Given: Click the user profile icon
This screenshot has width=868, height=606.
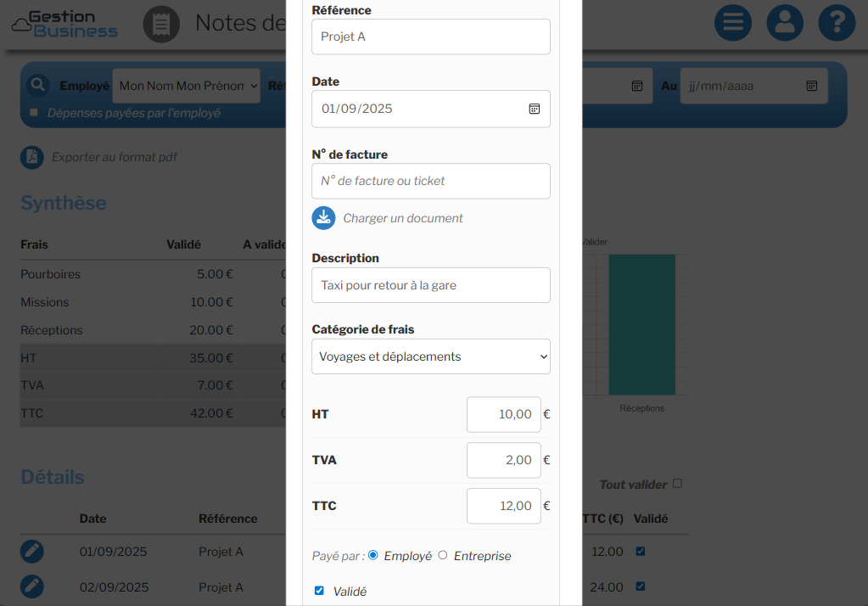Looking at the screenshot, I should tap(785, 23).
